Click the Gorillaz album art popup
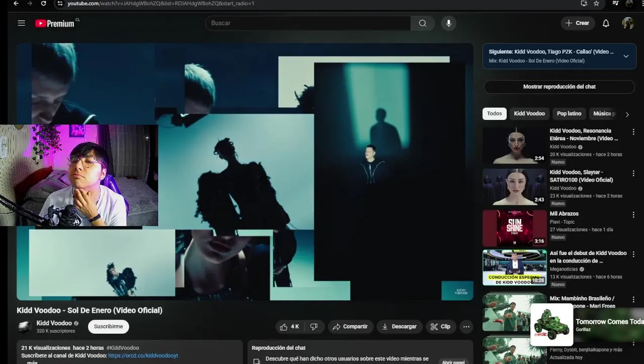The image size is (644, 364). [x=552, y=324]
